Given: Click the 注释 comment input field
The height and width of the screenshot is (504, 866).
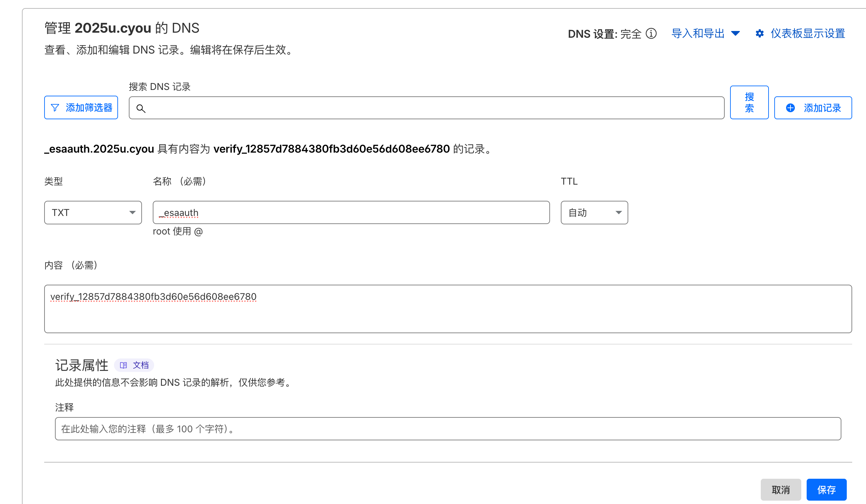Looking at the screenshot, I should (448, 429).
